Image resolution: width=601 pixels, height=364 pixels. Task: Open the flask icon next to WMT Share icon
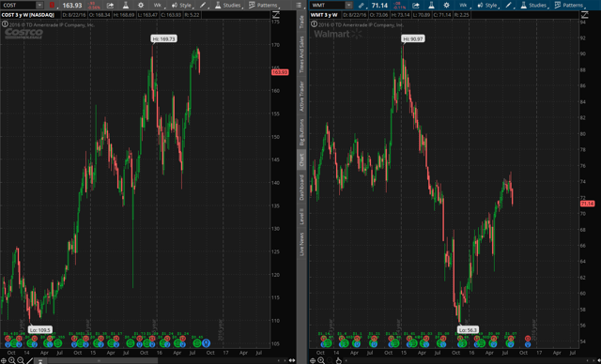[x=431, y=5]
